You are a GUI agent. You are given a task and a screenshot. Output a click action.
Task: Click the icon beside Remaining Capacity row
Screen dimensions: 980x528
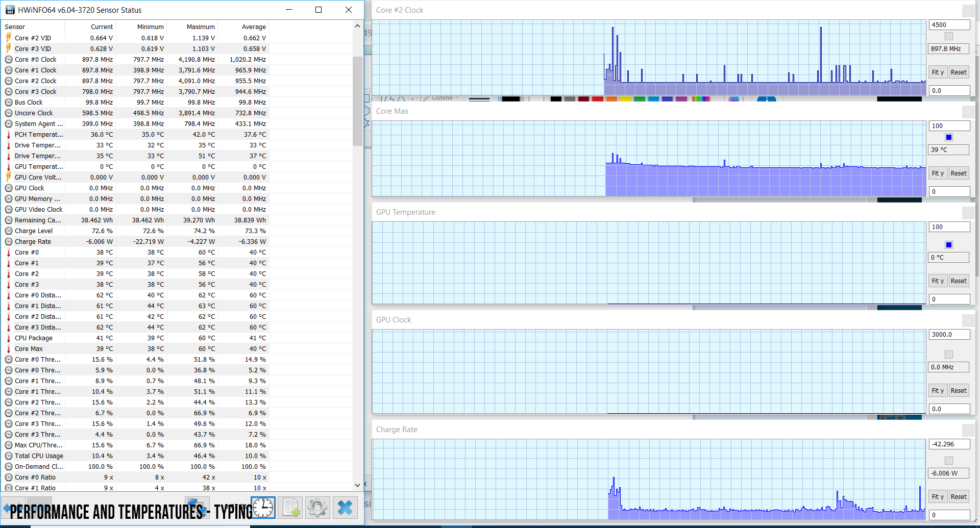tap(9, 220)
